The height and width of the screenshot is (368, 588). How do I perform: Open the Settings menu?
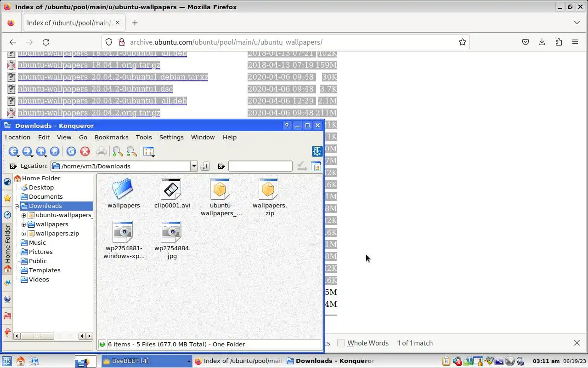click(x=171, y=137)
